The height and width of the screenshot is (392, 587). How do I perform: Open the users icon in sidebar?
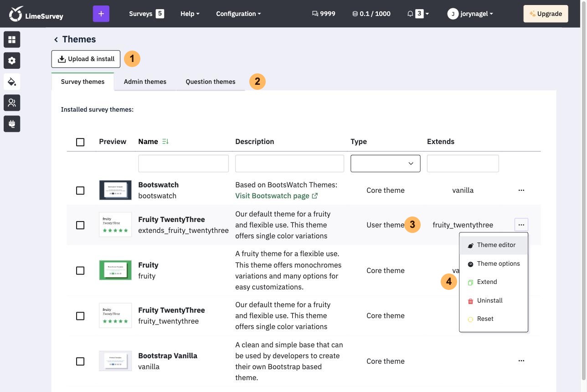(x=12, y=103)
